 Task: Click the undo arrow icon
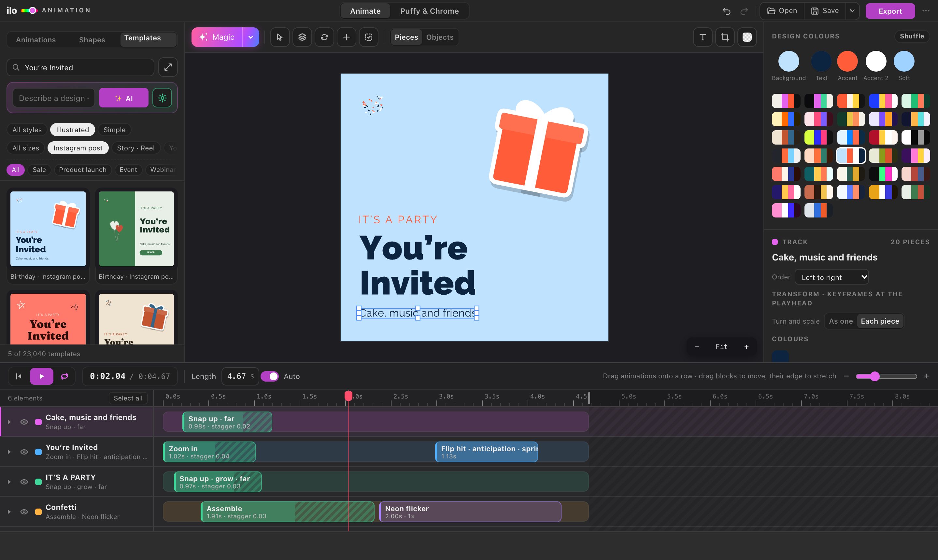[727, 11]
